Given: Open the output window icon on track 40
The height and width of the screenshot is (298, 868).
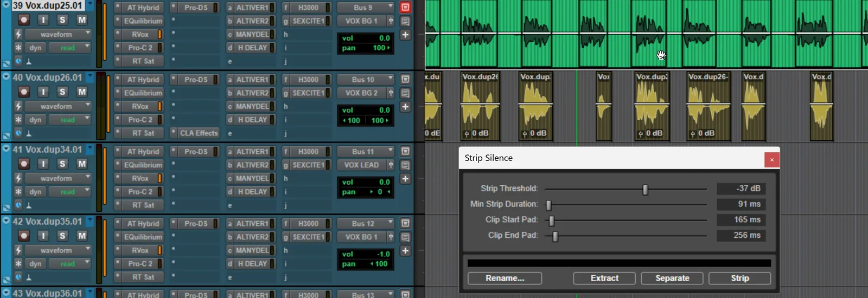Looking at the screenshot, I should pyautogui.click(x=405, y=80).
